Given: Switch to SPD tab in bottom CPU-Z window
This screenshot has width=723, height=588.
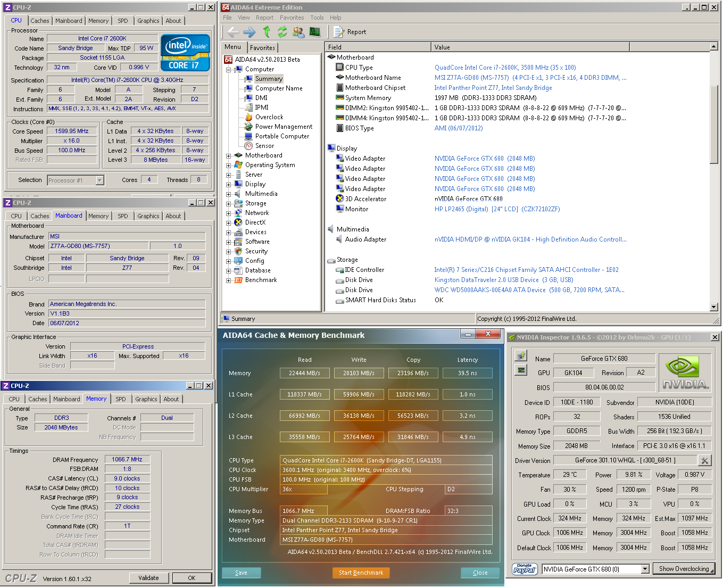Looking at the screenshot, I should 121,399.
